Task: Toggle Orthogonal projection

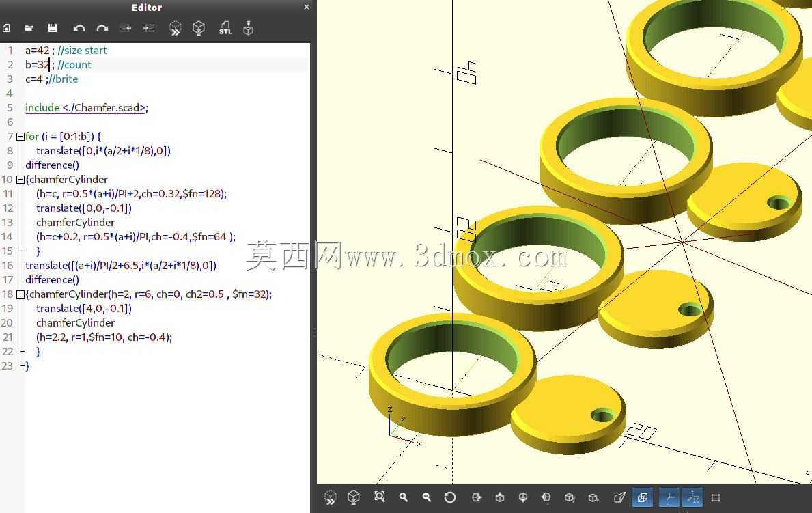Action: coord(643,497)
